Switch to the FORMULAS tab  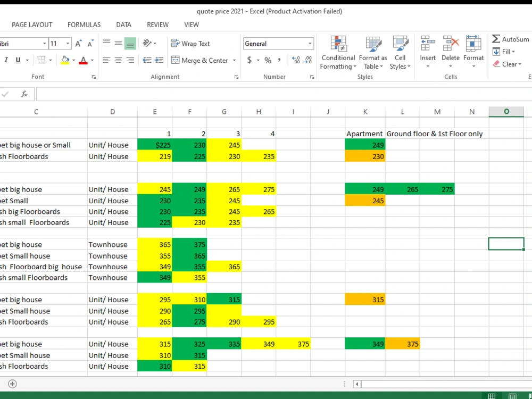[x=84, y=25]
